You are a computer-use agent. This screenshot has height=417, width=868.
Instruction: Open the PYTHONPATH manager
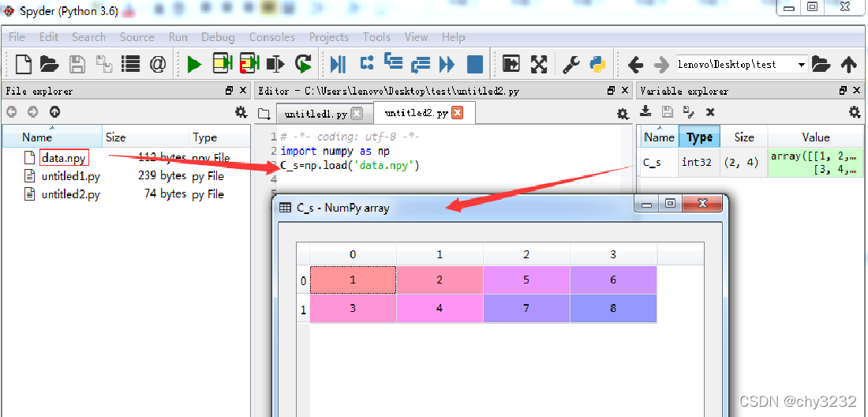[597, 64]
